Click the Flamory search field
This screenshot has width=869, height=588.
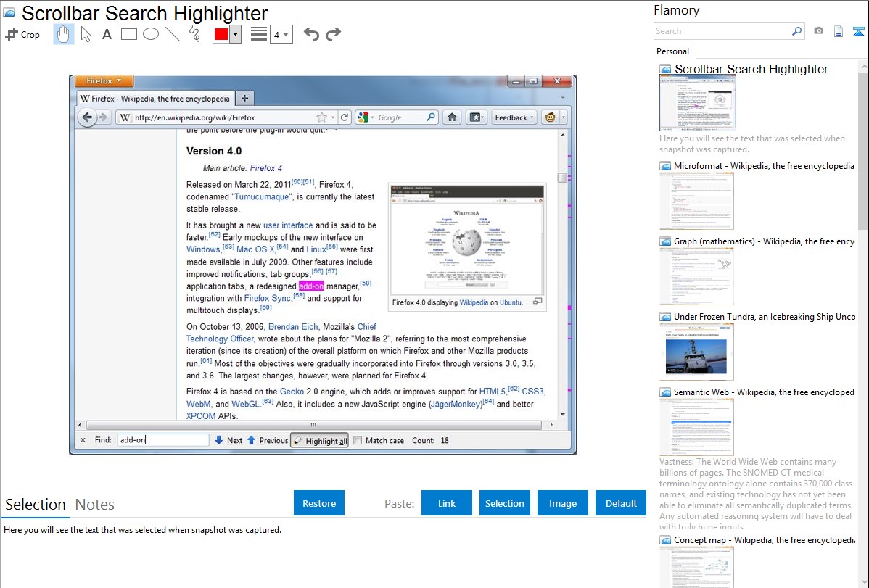pyautogui.click(x=722, y=31)
